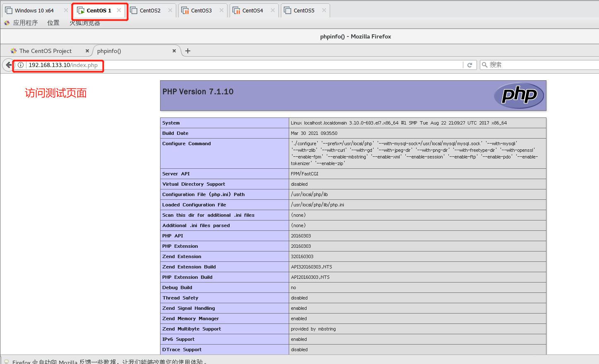Switch to the Windows 10 x64 VM tab
Viewport: 599px width, 364px height.
tap(34, 10)
